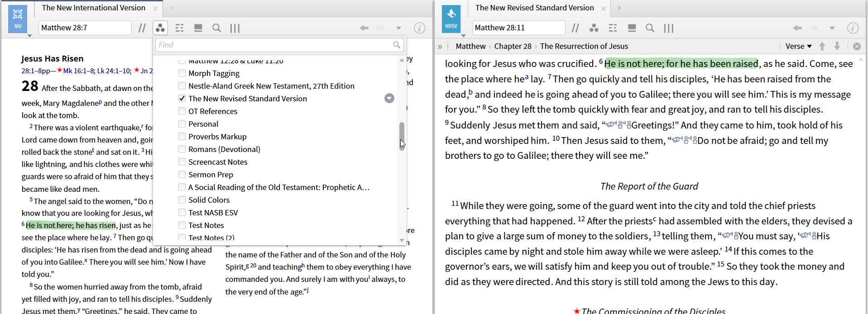Screen dimensions: 868x314
Task: Add new tab beside NRSV tab
Action: click(x=619, y=8)
